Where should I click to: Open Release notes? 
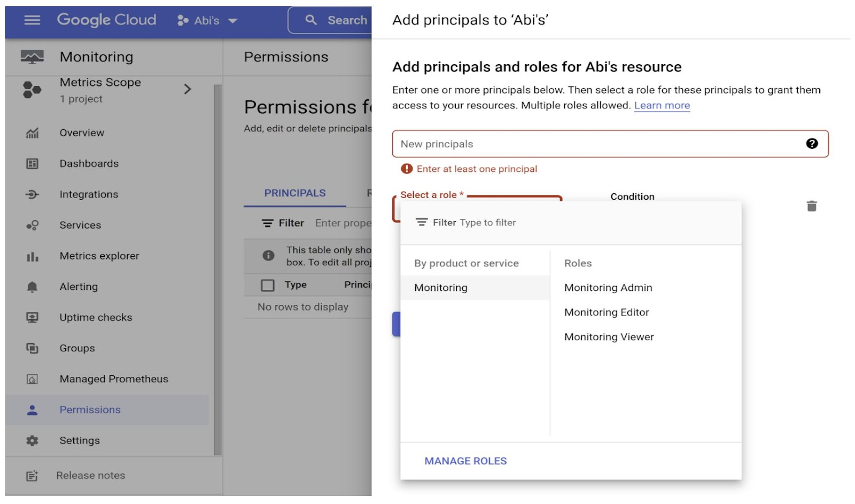[90, 476]
